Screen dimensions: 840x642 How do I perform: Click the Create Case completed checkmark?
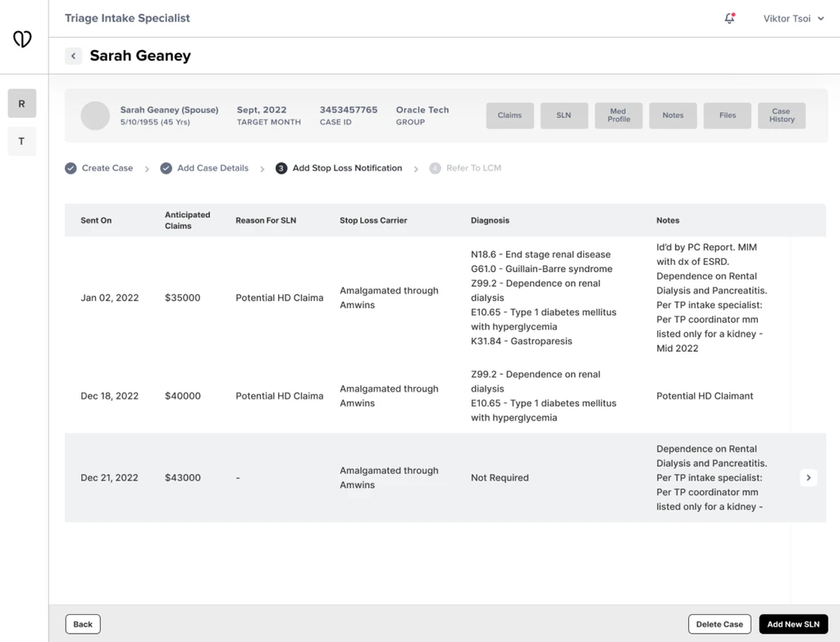(x=71, y=168)
